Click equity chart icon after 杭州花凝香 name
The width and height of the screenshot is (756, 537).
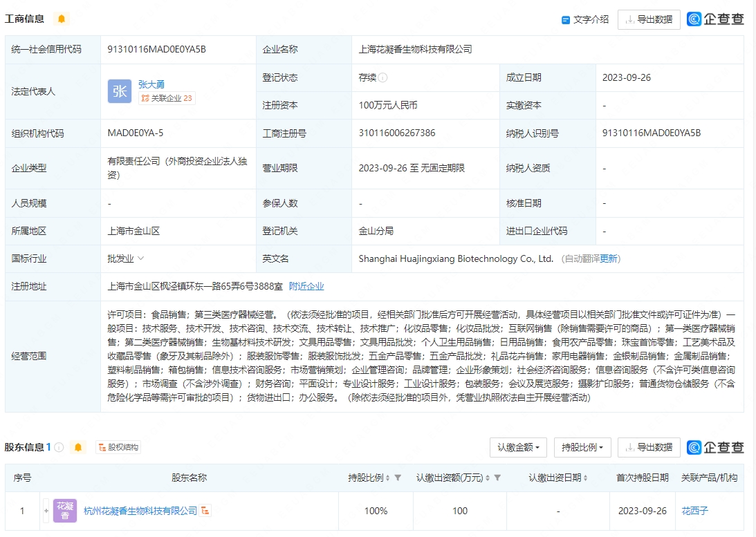coord(205,511)
